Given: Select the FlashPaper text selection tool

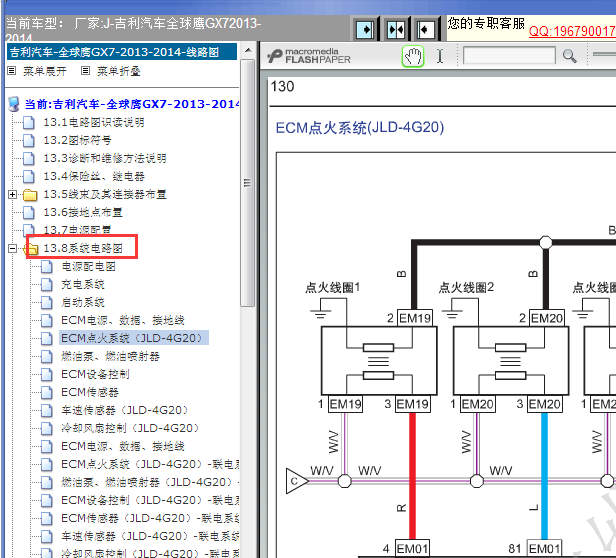Looking at the screenshot, I should click(x=440, y=56).
